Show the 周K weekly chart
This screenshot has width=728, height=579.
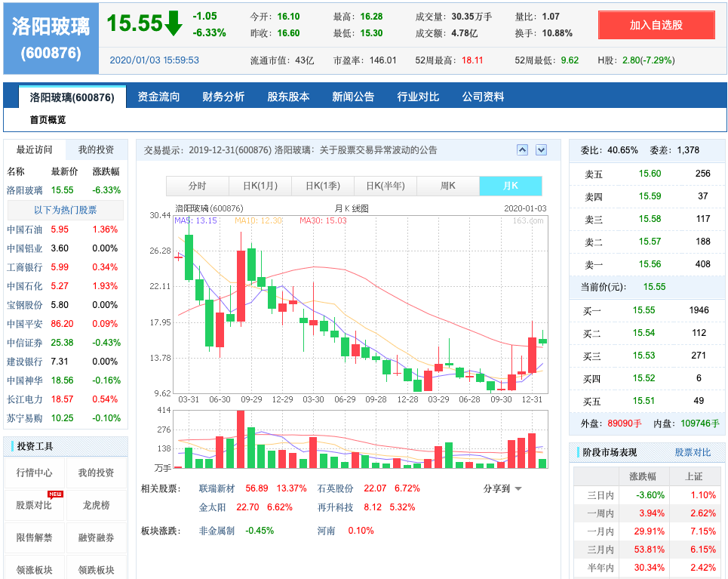pyautogui.click(x=448, y=186)
